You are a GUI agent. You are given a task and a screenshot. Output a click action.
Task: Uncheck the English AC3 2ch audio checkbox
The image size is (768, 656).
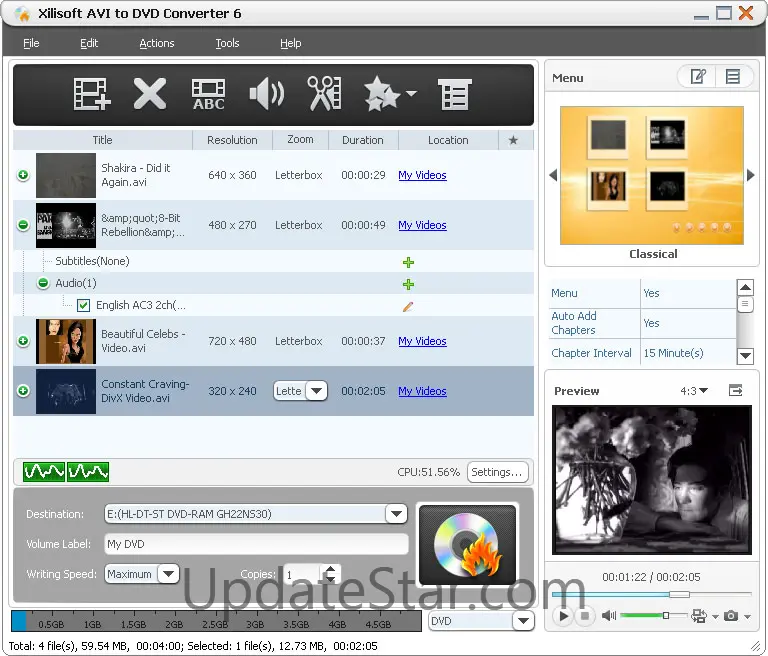83,306
